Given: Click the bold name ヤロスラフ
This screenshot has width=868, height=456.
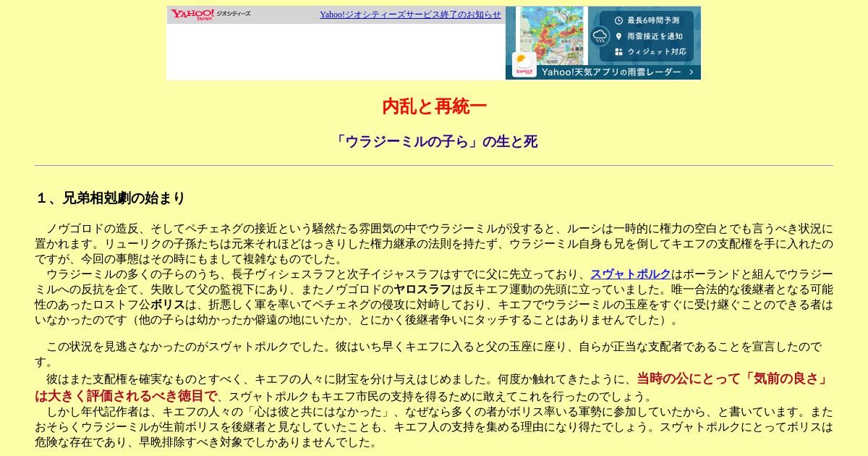Looking at the screenshot, I should click(x=422, y=290).
